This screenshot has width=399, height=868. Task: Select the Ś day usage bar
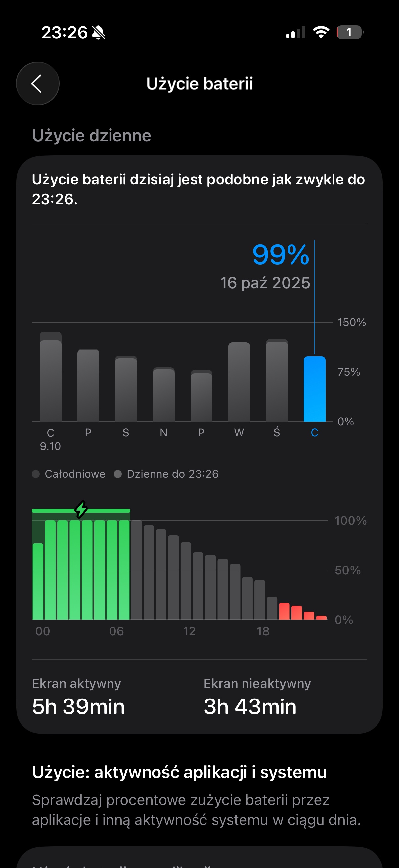[277, 381]
